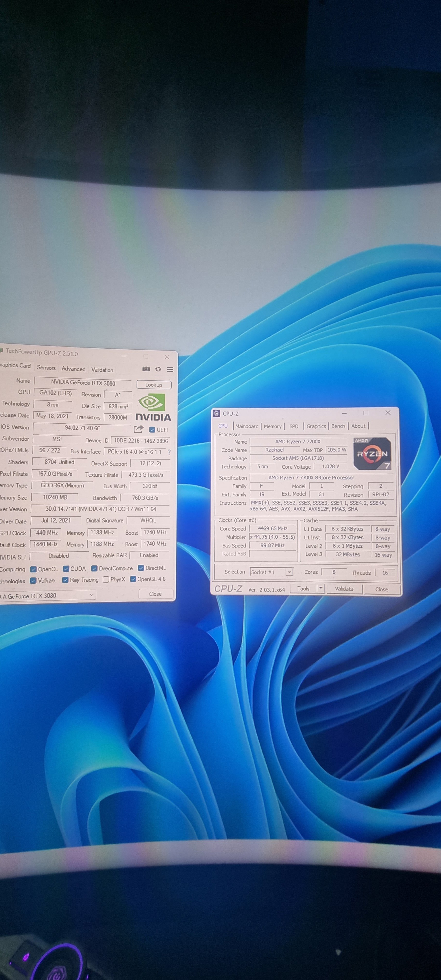Open the Mainboard tab in CPU-Z
This screenshot has height=980, width=441.
[x=247, y=426]
